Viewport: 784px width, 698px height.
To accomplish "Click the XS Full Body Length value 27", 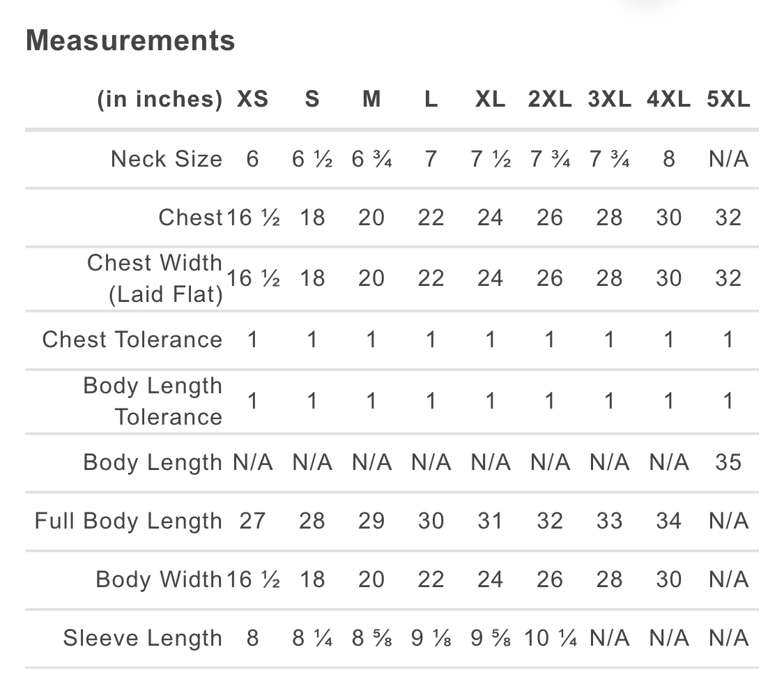I will [x=252, y=521].
